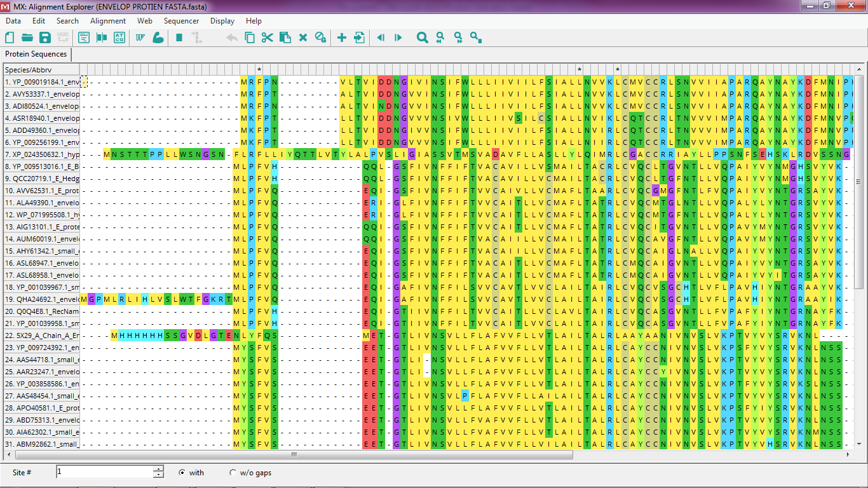Increase Site # with the up arrow
The height and width of the screenshot is (488, 868).
tap(159, 469)
